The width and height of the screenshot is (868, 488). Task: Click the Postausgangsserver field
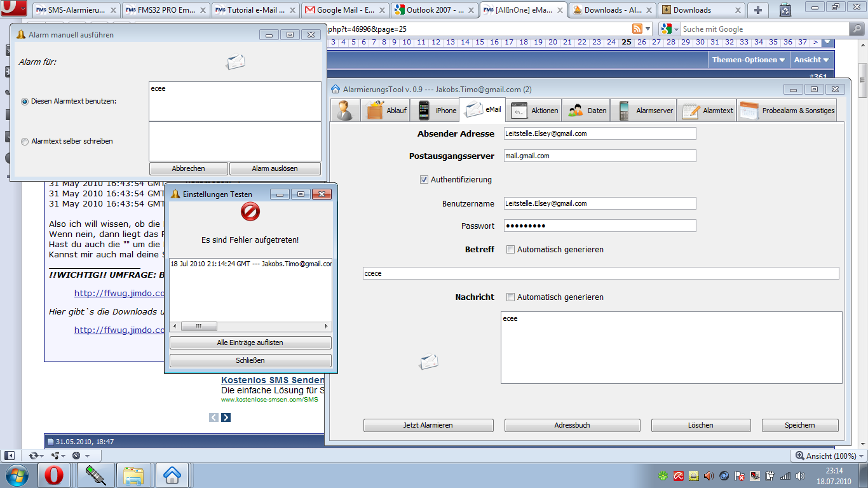point(600,156)
